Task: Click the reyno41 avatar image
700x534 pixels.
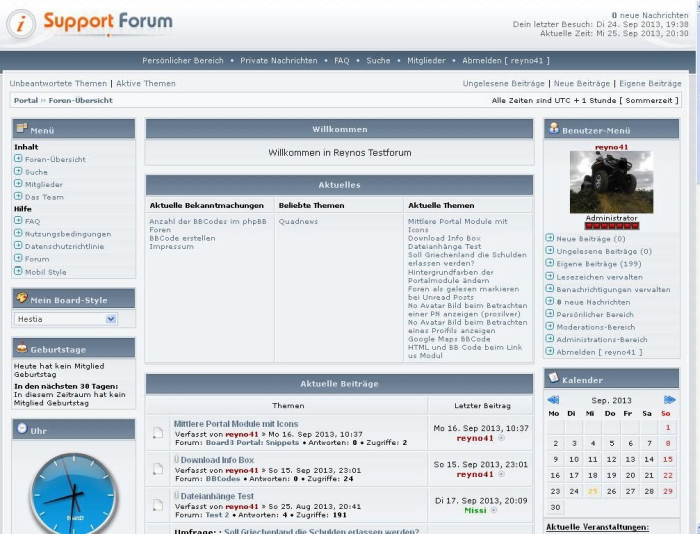Action: pos(611,182)
